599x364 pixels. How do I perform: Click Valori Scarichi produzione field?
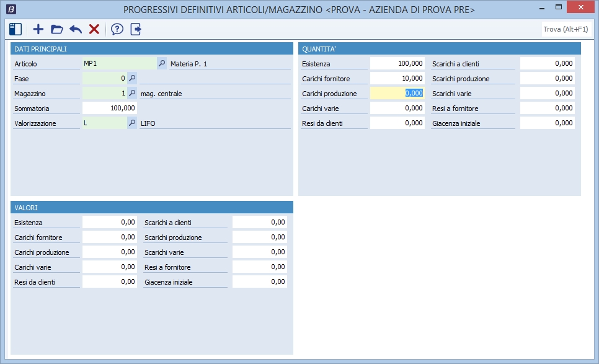point(260,237)
